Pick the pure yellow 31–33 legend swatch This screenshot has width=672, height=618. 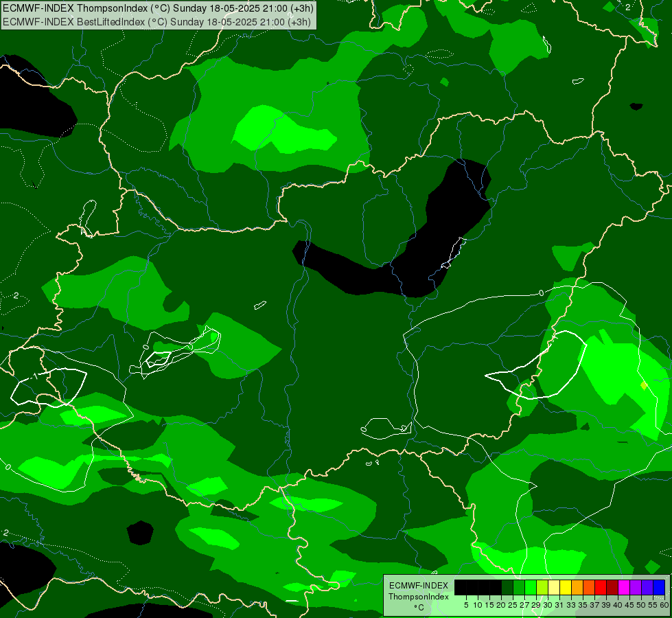pyautogui.click(x=566, y=587)
